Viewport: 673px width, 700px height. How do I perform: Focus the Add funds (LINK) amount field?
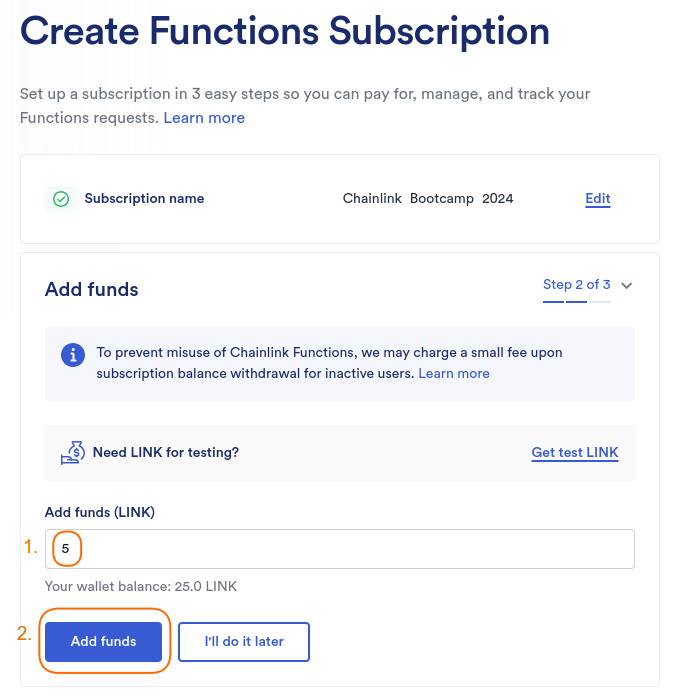click(x=340, y=549)
